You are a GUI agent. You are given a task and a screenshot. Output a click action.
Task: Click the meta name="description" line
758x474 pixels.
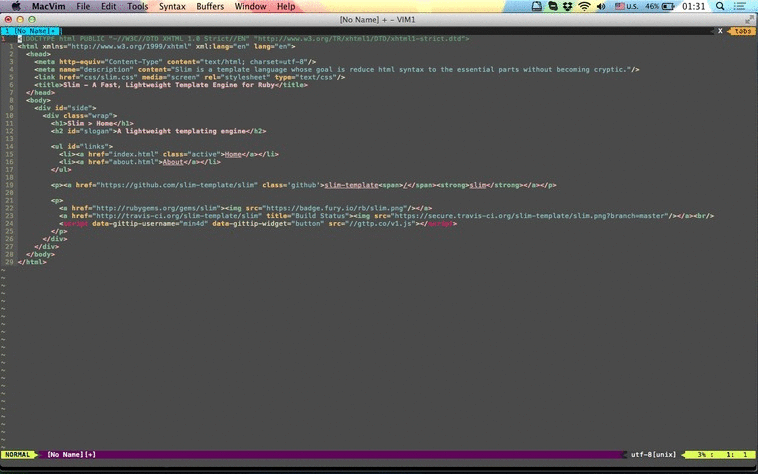tap(336, 70)
